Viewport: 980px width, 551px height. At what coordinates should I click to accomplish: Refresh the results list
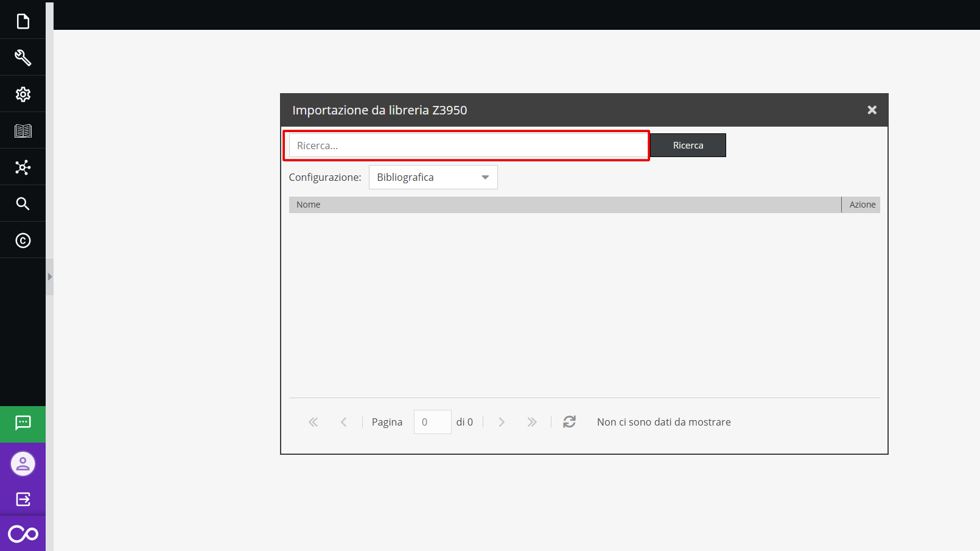click(x=569, y=422)
